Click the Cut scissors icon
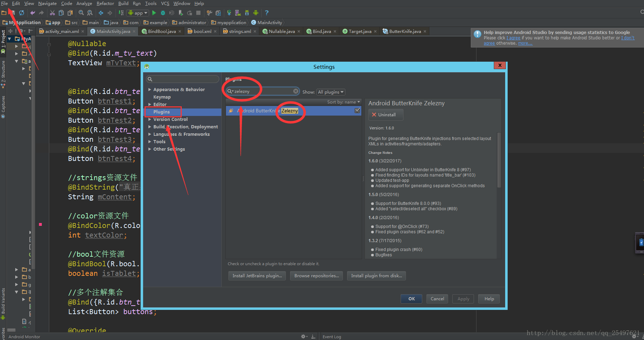 tap(52, 13)
